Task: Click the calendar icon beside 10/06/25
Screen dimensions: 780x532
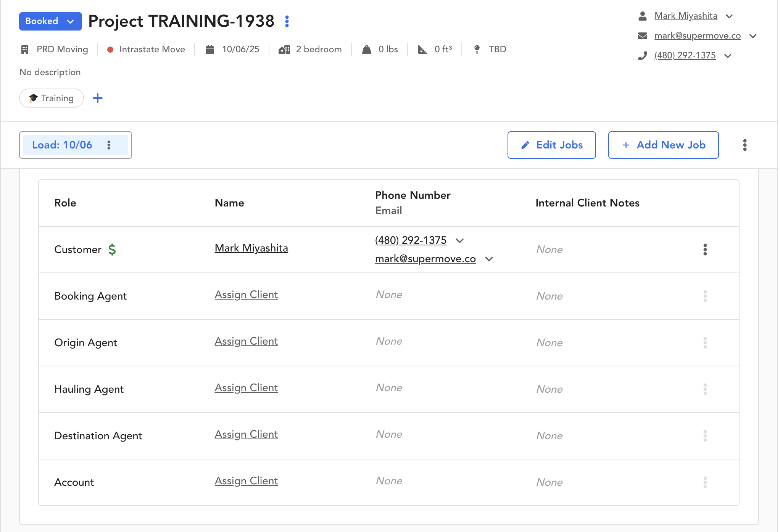Action: pyautogui.click(x=210, y=50)
